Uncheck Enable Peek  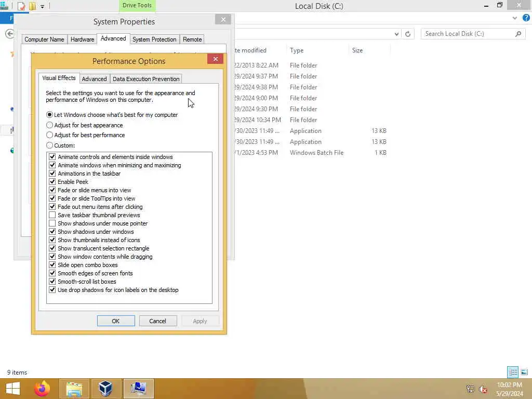click(x=52, y=182)
